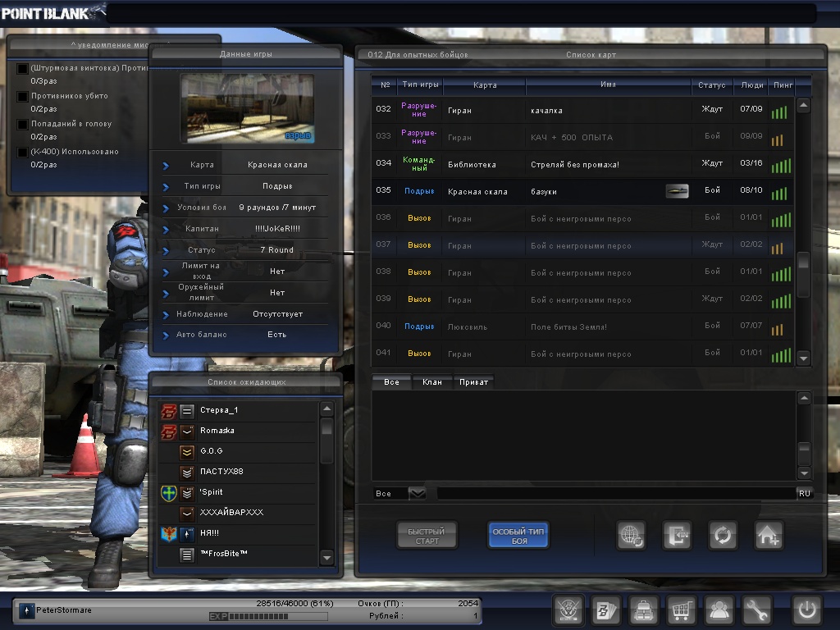Refresh the room list with circular arrows icon

click(x=723, y=536)
